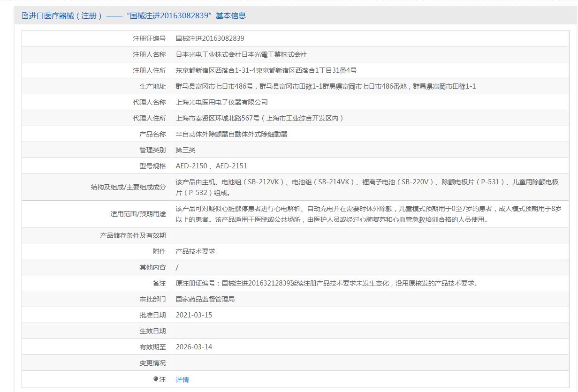
Task: Click the 生产地址 address text
Action: tap(326, 86)
